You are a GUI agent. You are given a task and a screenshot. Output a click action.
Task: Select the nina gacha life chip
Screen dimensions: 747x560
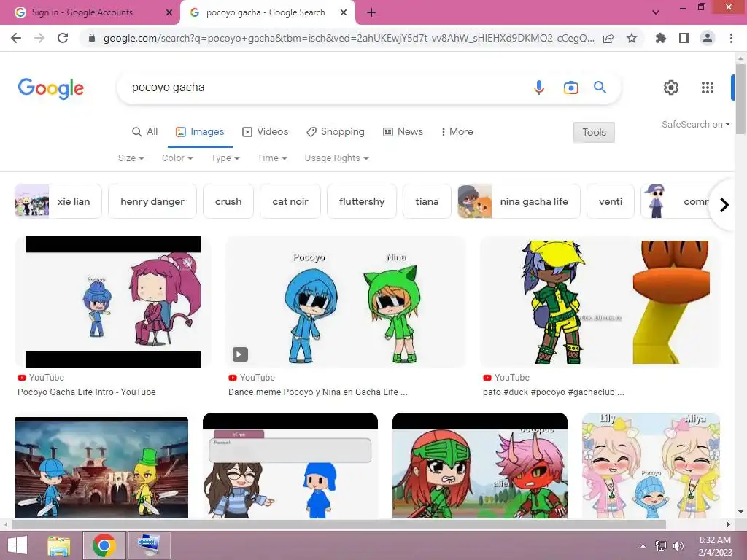click(519, 201)
